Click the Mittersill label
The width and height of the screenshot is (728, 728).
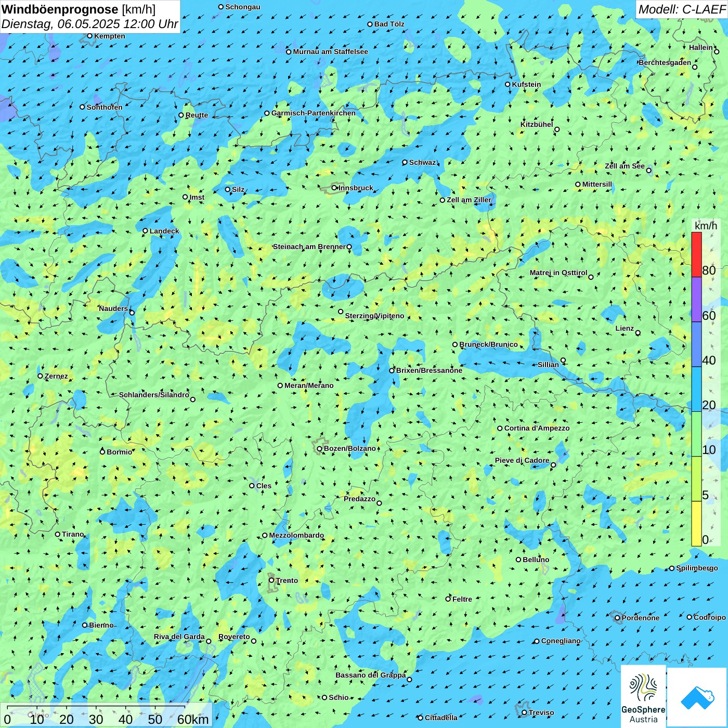pyautogui.click(x=597, y=184)
